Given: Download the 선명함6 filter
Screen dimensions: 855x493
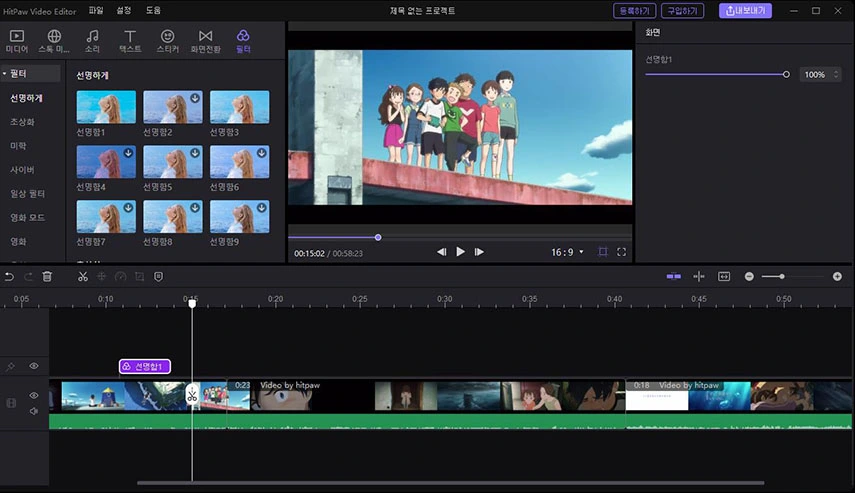Looking at the screenshot, I should 262,153.
